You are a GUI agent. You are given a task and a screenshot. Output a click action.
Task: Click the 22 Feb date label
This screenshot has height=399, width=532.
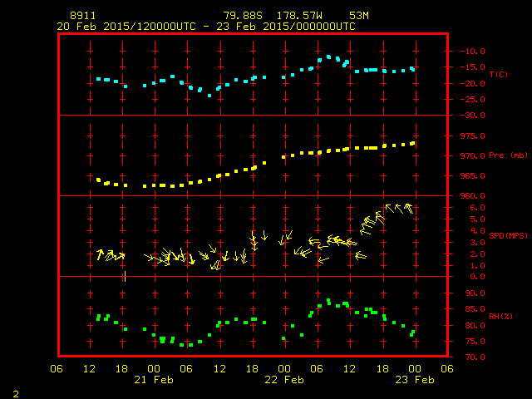coord(284,380)
